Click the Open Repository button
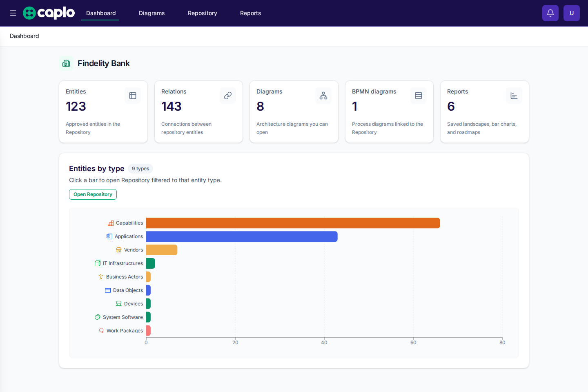This screenshot has width=588, height=392. (x=93, y=194)
